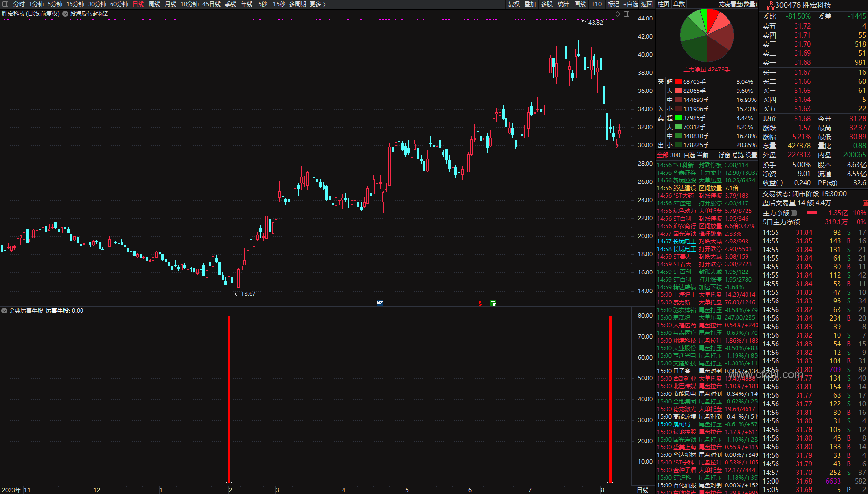Switch to 季线 quarterly chart
868x494 pixels.
231,4
